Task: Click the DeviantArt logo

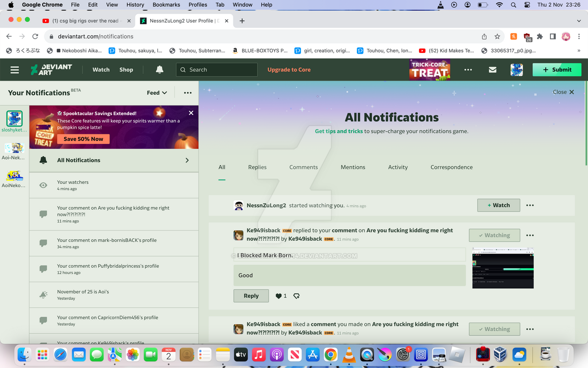Action: 51,69
